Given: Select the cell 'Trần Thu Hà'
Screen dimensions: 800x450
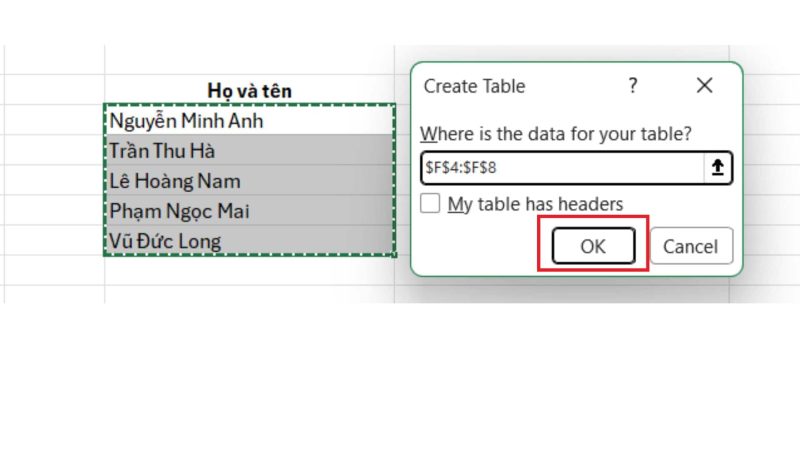Looking at the screenshot, I should (x=249, y=150).
